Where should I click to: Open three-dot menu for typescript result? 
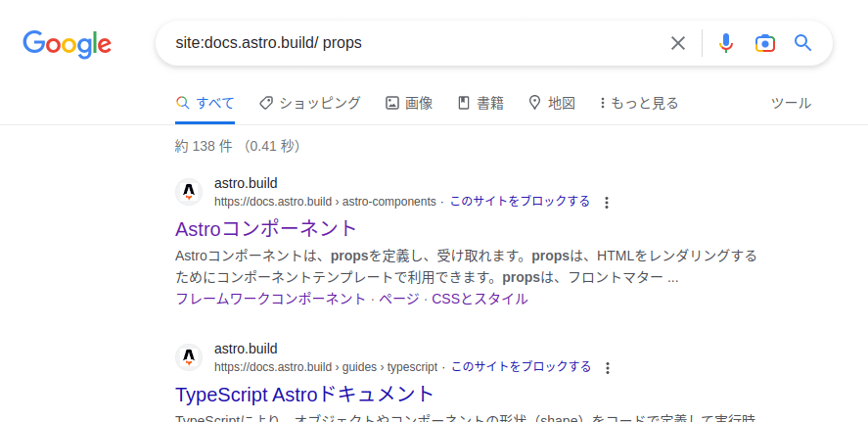[608, 368]
